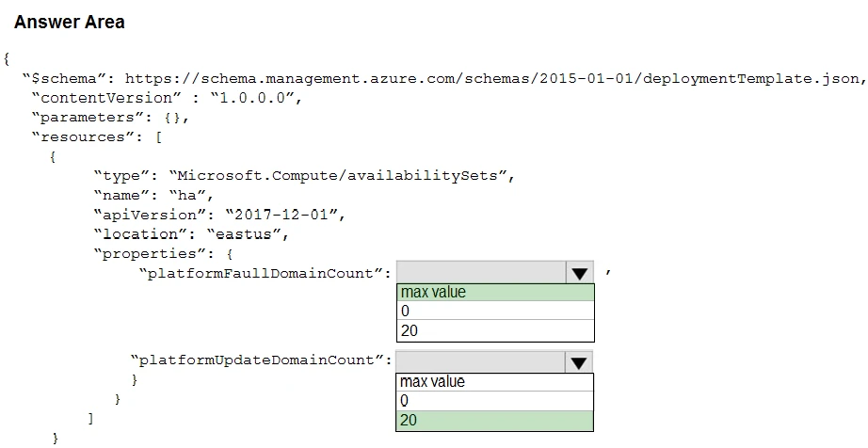The image size is (868, 448).
Task: Click the platformFaultDomainCount combo box field
Action: click(481, 273)
